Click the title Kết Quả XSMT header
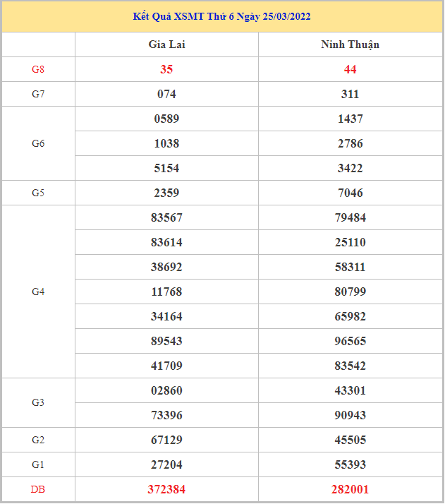The width and height of the screenshot is (445, 504). click(x=222, y=16)
